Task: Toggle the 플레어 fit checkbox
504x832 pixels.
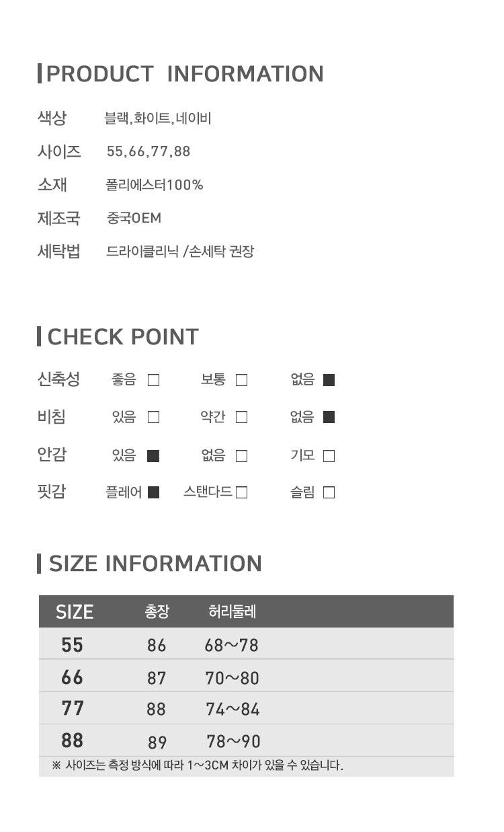Action: (x=153, y=492)
